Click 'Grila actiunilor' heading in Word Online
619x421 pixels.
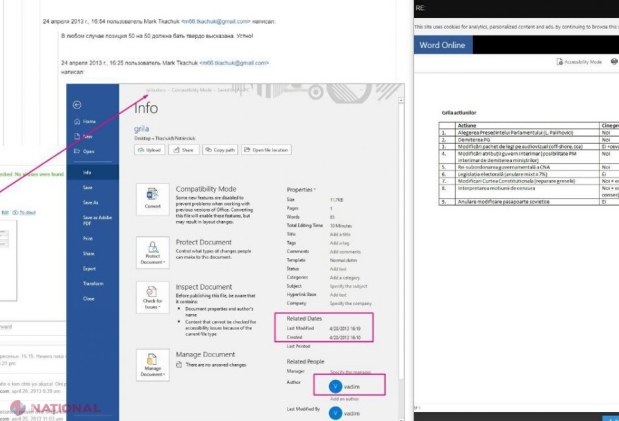pos(459,113)
